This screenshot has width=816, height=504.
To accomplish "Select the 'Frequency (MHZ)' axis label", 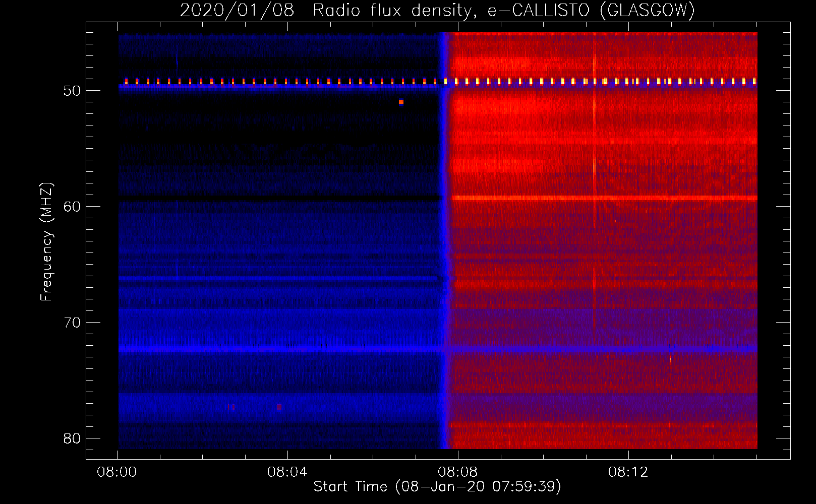I will click(x=46, y=242).
